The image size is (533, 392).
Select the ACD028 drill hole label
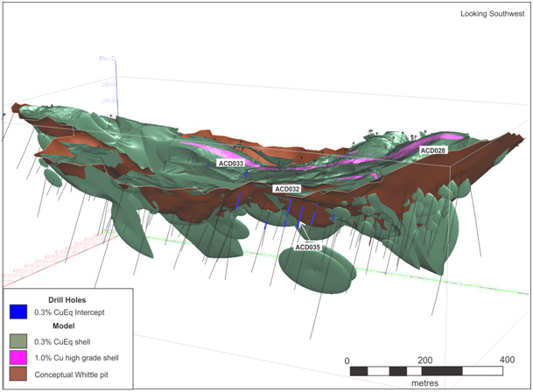tap(434, 150)
